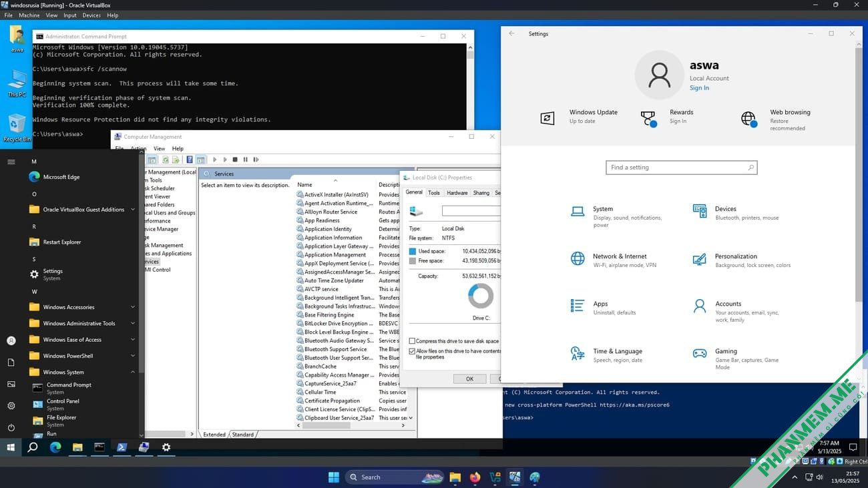Click the Start menu power icon
868x488 pixels.
(11, 427)
